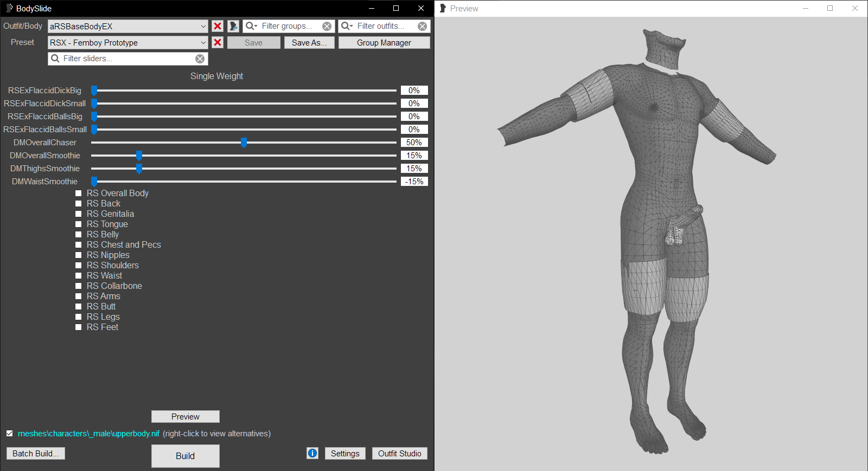The image size is (868, 471).
Task: Open the Outfit/Body dropdown aRSBaseBodyEX
Action: pos(128,26)
